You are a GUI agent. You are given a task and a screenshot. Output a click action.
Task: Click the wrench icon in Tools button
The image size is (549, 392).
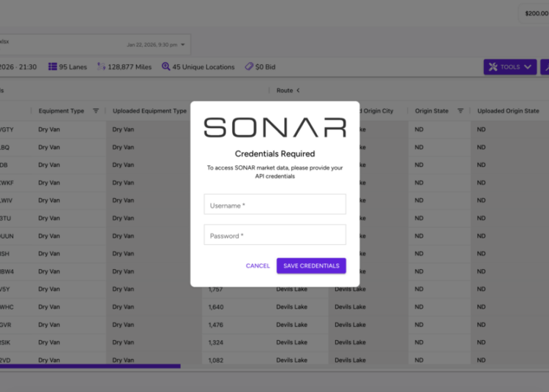tap(493, 67)
